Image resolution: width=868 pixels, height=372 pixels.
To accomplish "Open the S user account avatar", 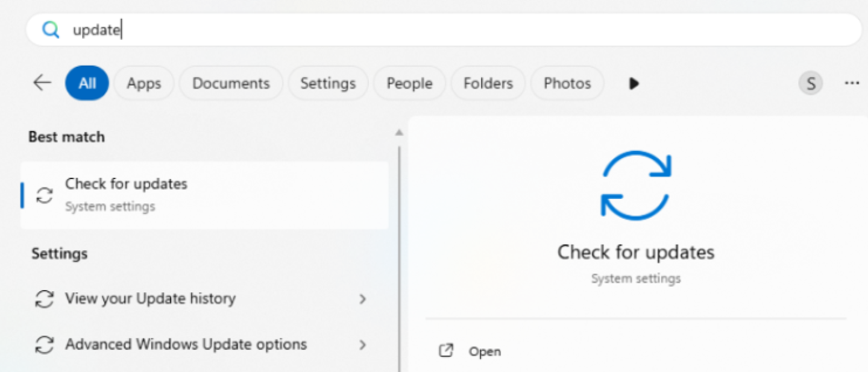I will point(811,83).
